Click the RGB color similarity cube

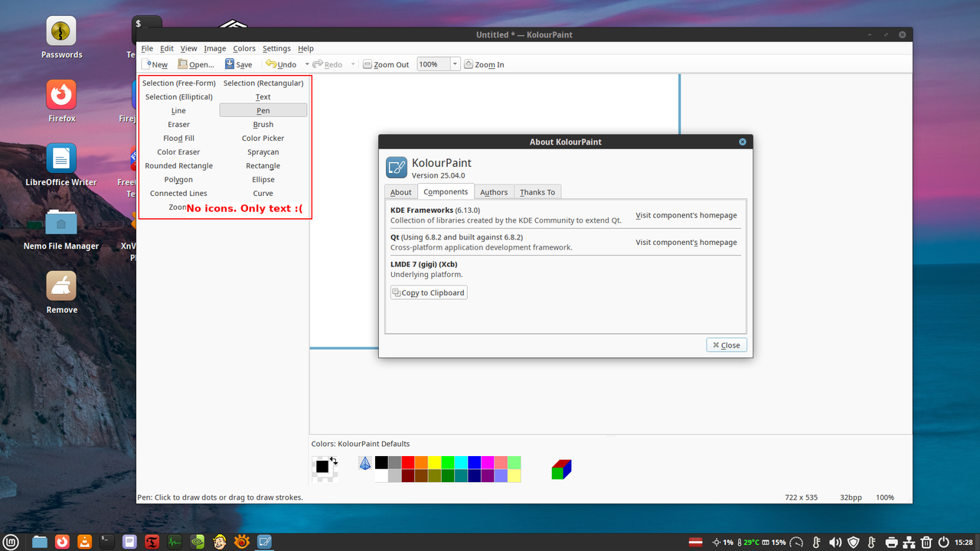tap(561, 469)
